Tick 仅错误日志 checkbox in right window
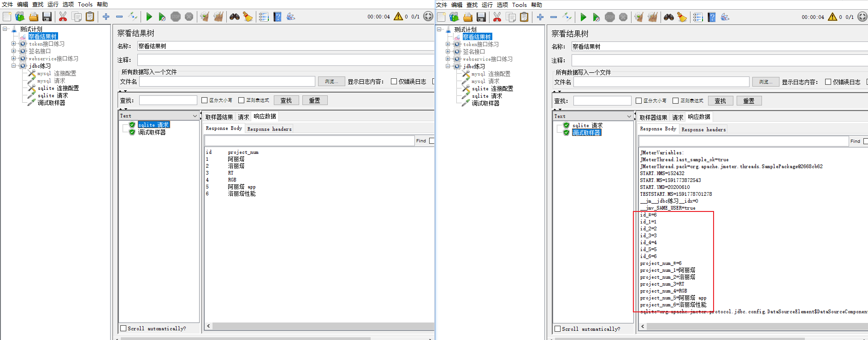The width and height of the screenshot is (868, 340). (x=828, y=82)
